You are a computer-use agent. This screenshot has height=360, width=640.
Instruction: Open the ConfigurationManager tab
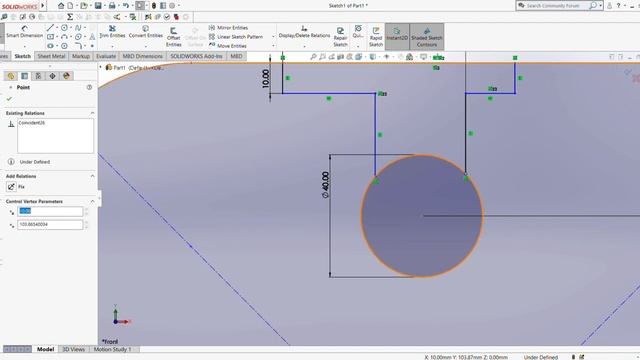tap(38, 76)
